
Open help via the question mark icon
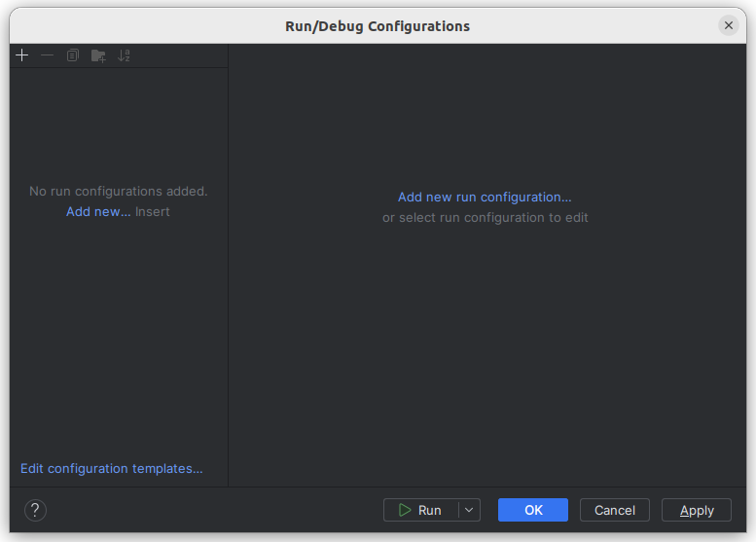[35, 510]
